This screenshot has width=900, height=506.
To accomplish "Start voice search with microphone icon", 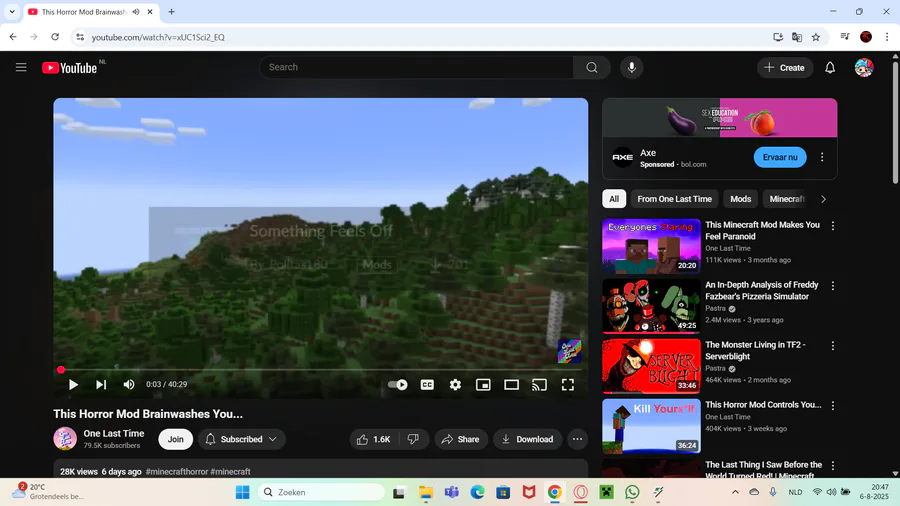I will pos(631,68).
